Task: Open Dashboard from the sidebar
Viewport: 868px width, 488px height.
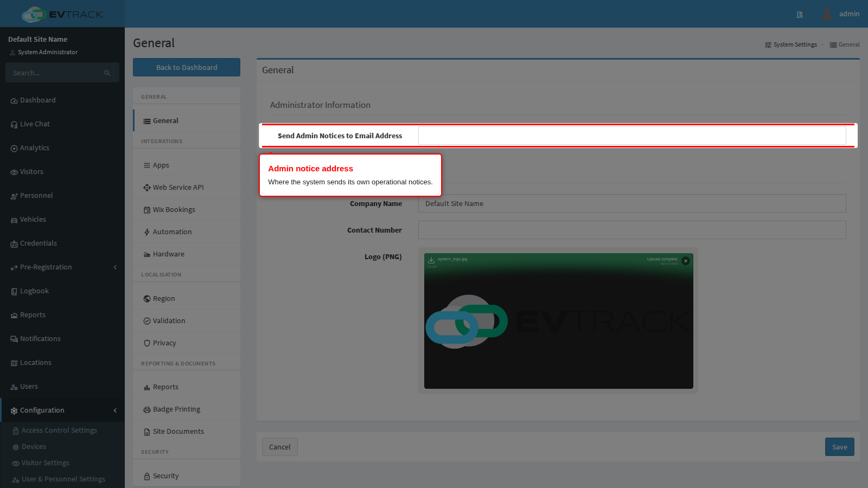Action: click(x=62, y=100)
